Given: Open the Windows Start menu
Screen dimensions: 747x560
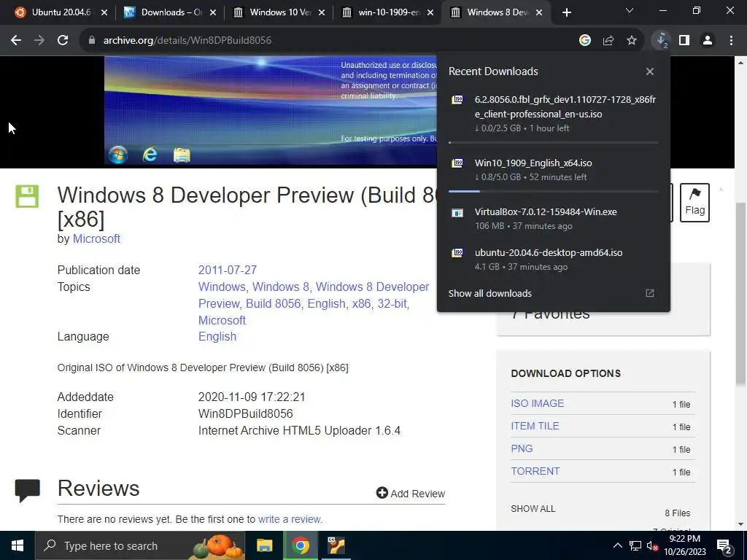Looking at the screenshot, I should [x=18, y=545].
